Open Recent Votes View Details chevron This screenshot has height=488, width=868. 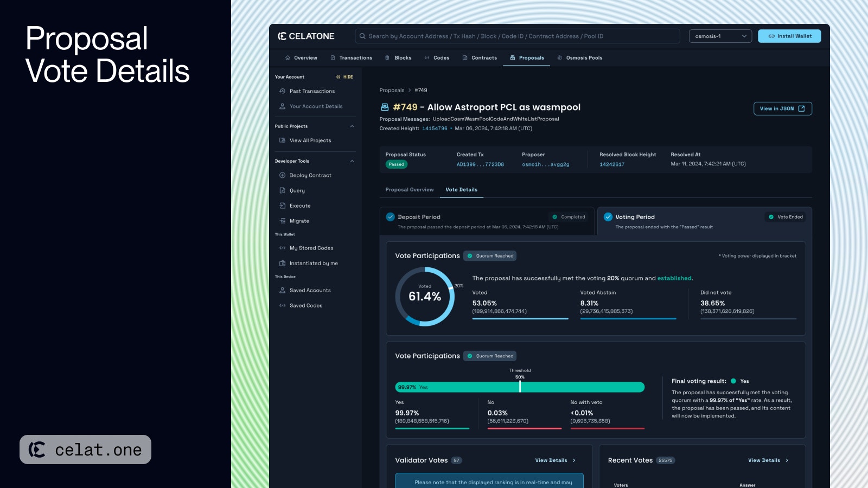coord(787,460)
